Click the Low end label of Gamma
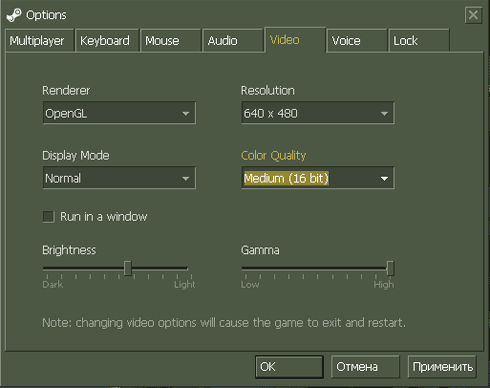Image resolution: width=490 pixels, height=388 pixels. point(250,285)
